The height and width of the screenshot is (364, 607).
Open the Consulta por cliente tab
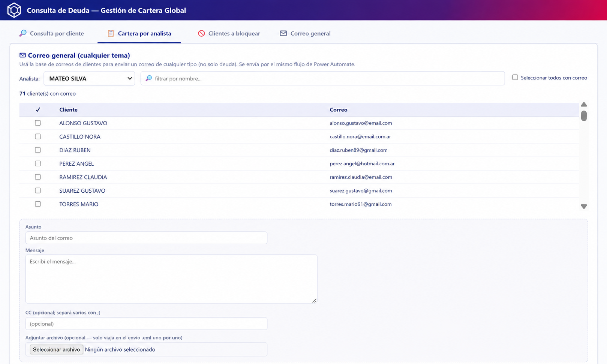coord(52,33)
